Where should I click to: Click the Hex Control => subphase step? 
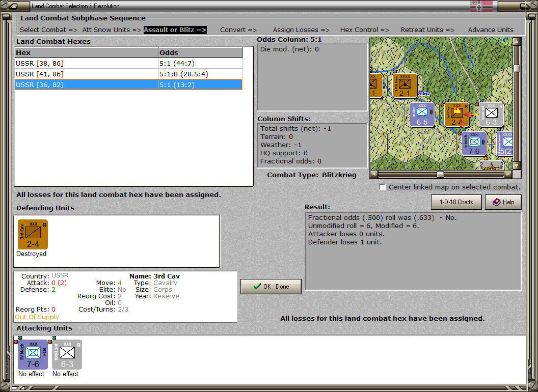[x=364, y=30]
